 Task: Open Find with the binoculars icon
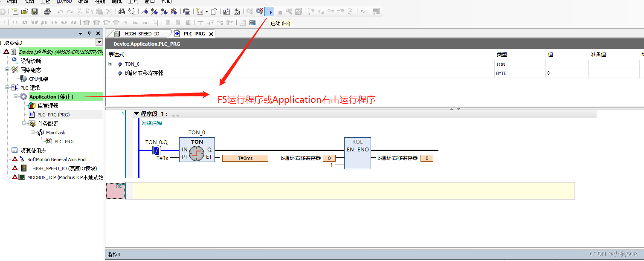click(x=122, y=12)
